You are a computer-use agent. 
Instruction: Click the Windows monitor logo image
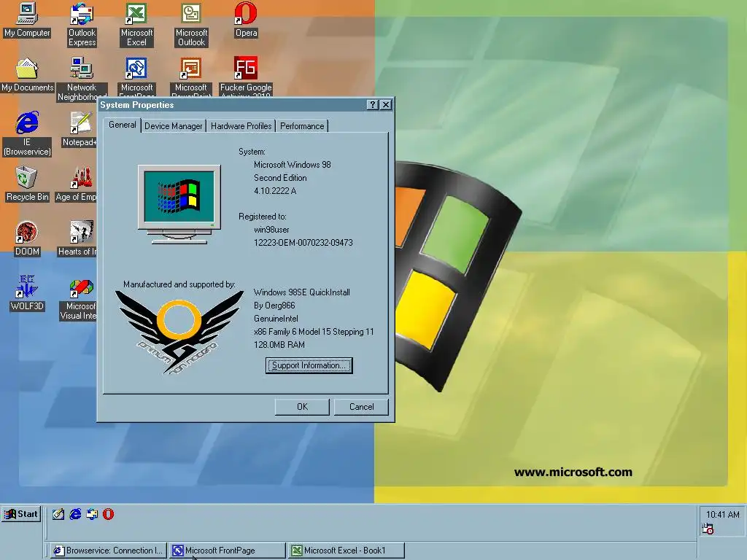click(179, 204)
